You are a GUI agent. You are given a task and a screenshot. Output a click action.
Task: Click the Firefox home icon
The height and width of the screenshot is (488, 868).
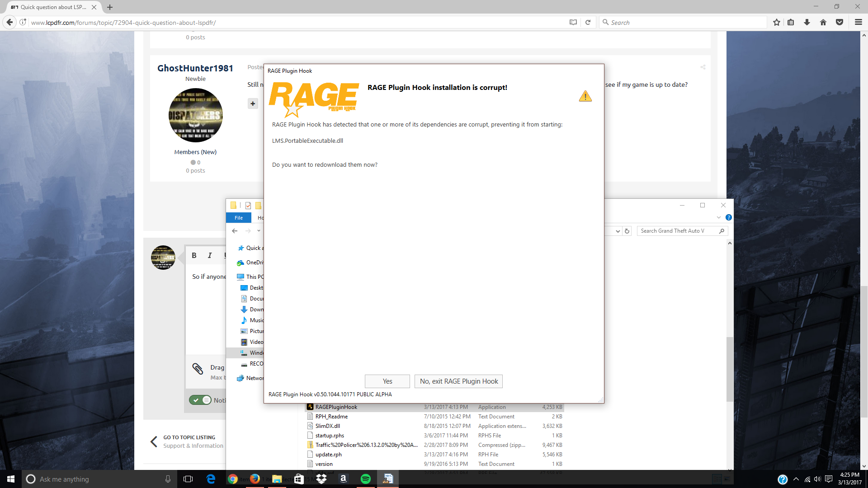coord(823,23)
